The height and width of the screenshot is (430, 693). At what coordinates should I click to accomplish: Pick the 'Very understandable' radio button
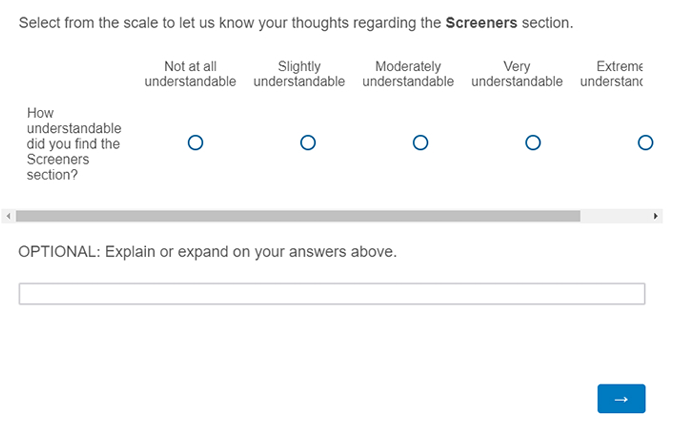point(533,143)
